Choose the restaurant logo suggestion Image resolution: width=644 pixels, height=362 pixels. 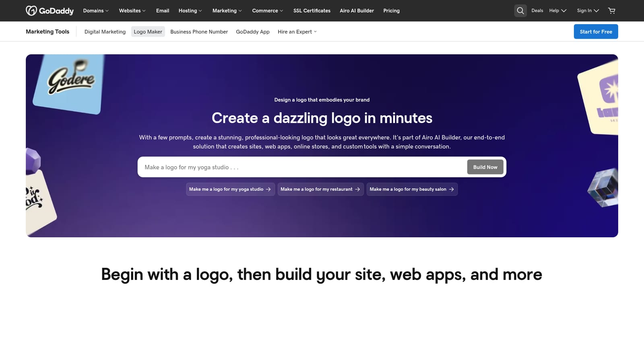(x=320, y=189)
